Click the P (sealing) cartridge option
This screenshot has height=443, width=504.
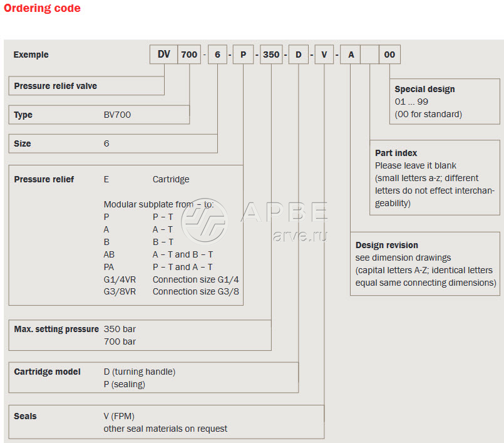(x=124, y=384)
